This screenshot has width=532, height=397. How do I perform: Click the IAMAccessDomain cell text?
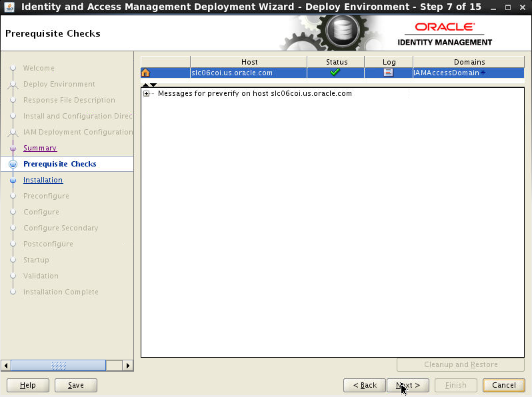[447, 73]
